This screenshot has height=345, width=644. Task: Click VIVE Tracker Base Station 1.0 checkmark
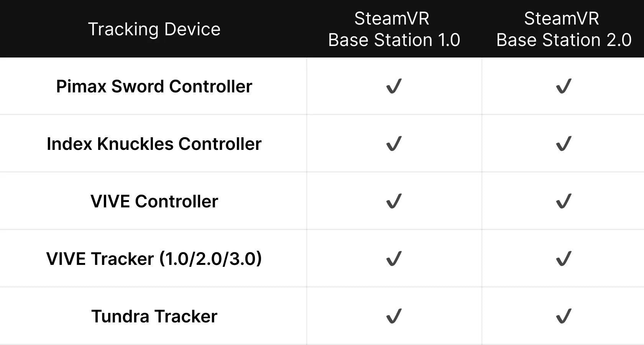[394, 259]
